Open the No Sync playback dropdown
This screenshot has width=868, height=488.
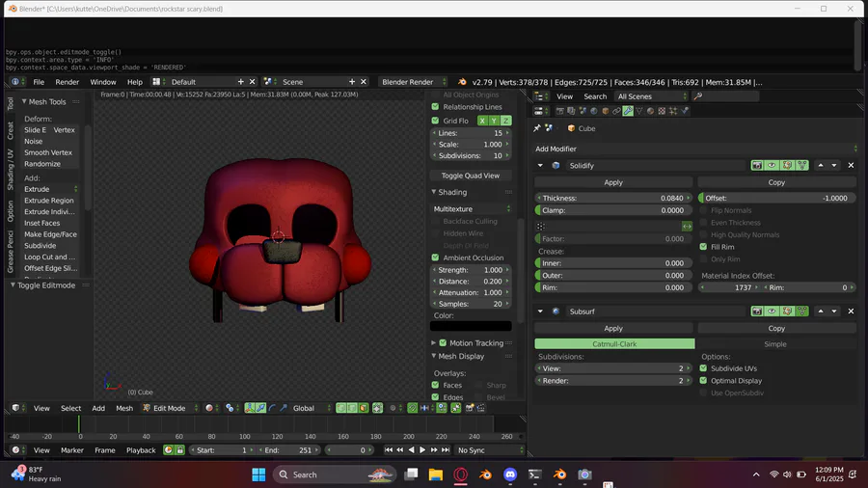[x=489, y=449]
